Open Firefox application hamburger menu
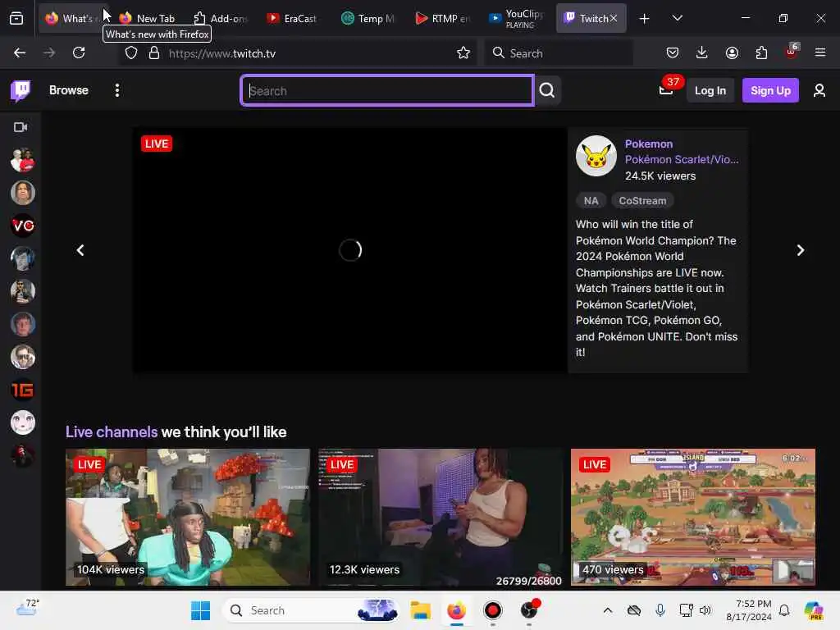 pos(820,53)
